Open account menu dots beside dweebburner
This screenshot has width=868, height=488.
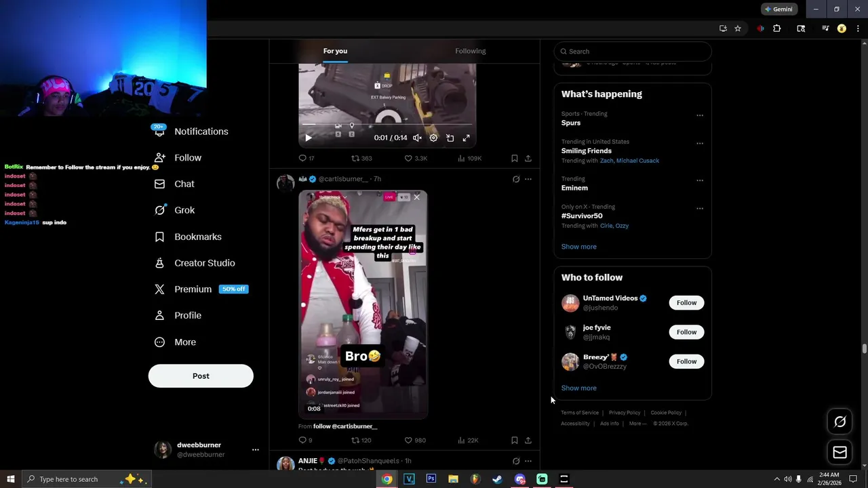pyautogui.click(x=256, y=450)
